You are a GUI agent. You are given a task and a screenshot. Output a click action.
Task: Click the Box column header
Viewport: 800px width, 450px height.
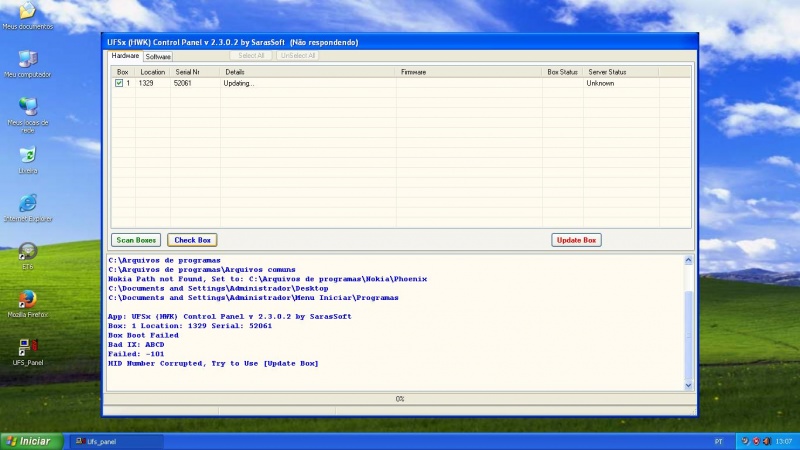click(123, 72)
